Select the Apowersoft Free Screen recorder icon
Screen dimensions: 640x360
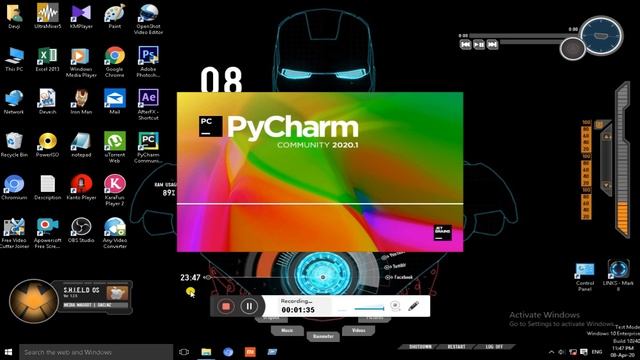pyautogui.click(x=48, y=233)
